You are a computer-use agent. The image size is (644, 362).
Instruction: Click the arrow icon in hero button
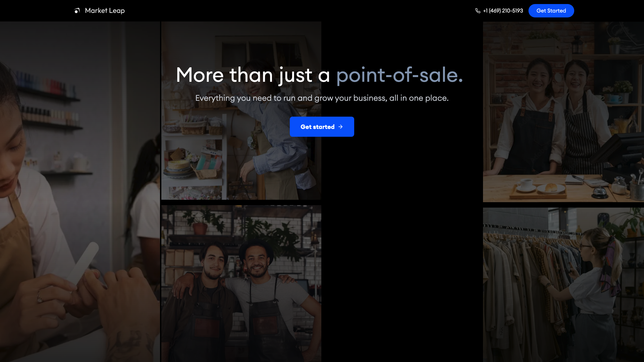[341, 127]
